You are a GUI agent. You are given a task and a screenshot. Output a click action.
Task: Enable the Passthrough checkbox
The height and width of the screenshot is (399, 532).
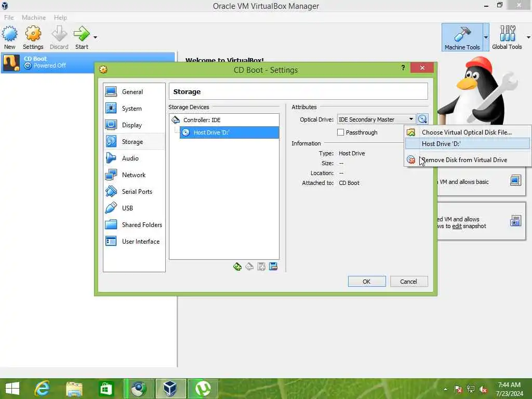coord(340,132)
